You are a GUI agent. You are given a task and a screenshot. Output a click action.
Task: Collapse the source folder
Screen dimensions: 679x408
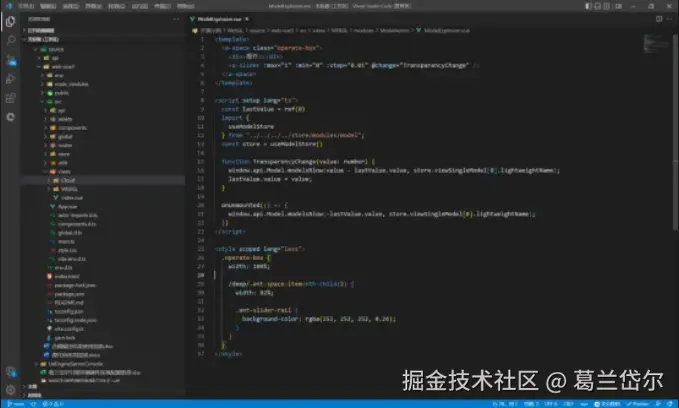tap(103, 49)
